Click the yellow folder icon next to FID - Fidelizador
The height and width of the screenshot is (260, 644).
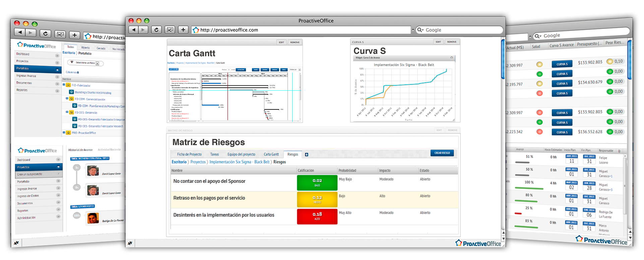(68, 85)
